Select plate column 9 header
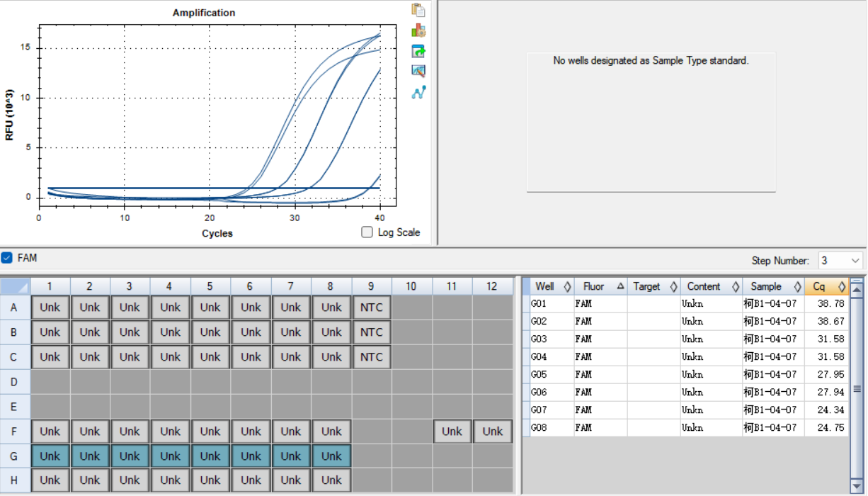The height and width of the screenshot is (496, 868). tap(372, 286)
